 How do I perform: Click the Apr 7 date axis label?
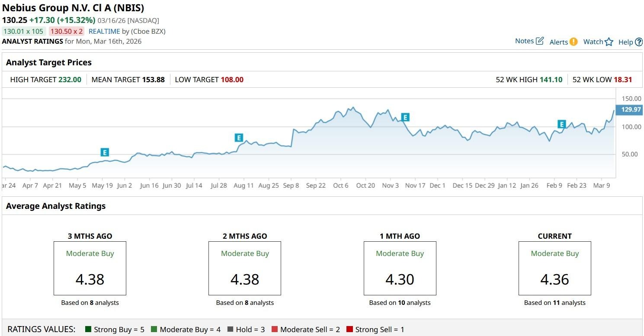tap(30, 186)
